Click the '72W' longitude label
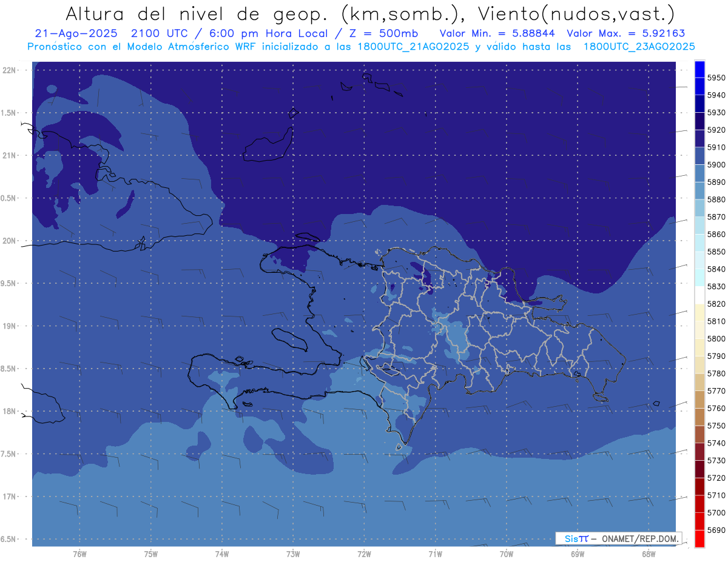Viewport: 728px width, 562px height. (365, 554)
